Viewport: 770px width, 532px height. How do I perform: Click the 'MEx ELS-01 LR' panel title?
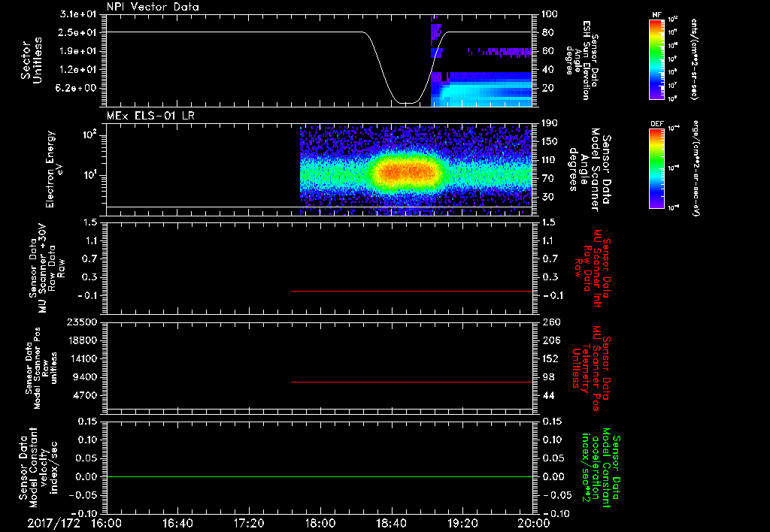coord(150,116)
